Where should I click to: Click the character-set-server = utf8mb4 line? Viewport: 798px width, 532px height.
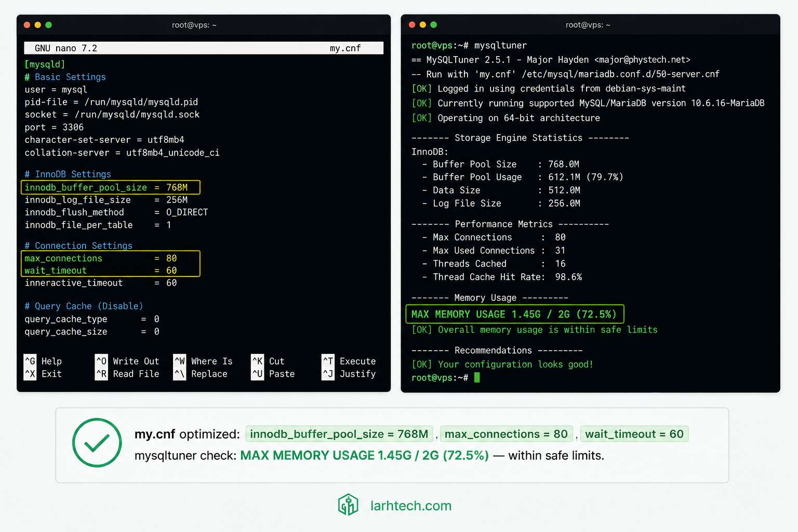tap(104, 140)
